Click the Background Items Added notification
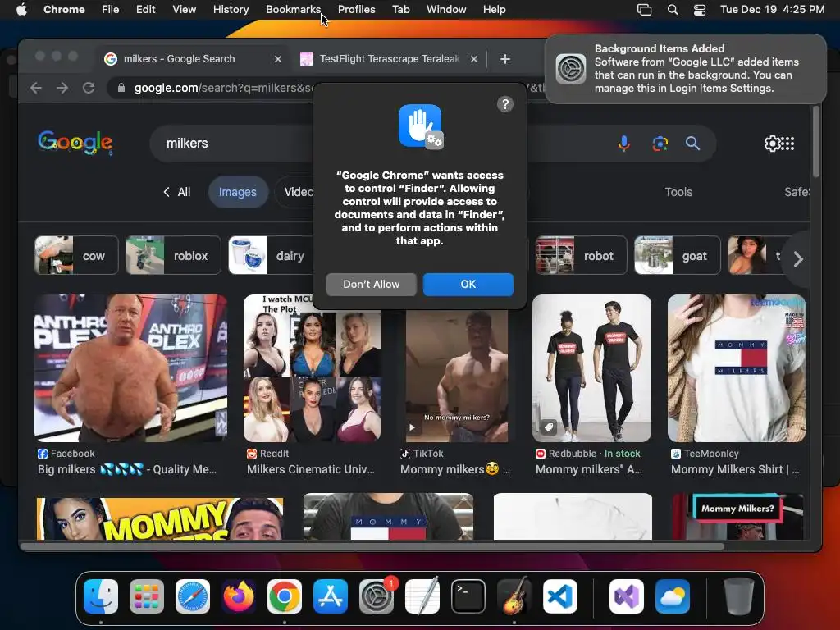 point(685,69)
